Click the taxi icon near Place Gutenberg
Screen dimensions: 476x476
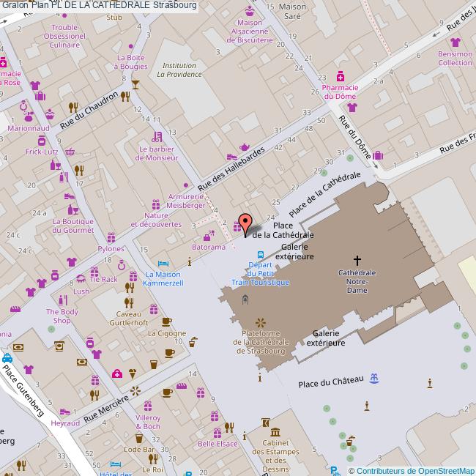tap(7, 358)
